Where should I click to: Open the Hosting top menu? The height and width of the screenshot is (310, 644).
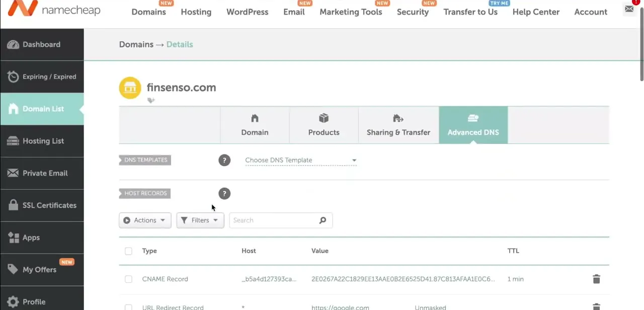(196, 12)
